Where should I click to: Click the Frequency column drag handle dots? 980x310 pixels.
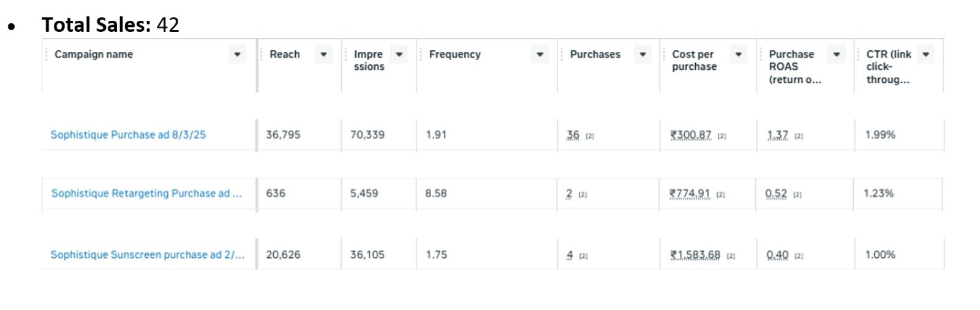[421, 55]
